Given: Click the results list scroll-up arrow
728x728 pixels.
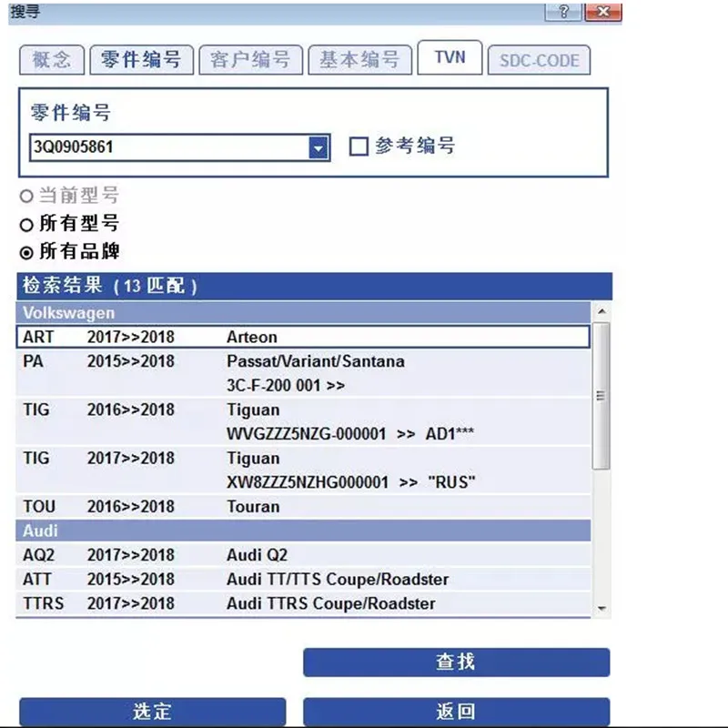Looking at the screenshot, I should point(602,311).
